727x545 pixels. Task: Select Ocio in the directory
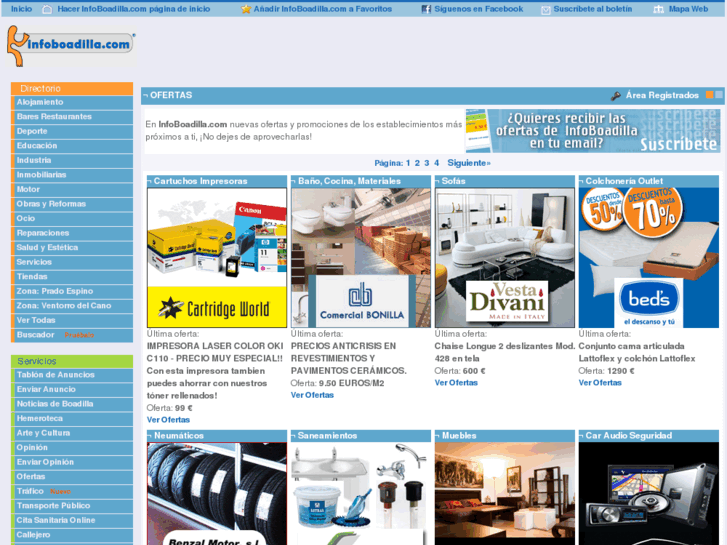[72, 218]
